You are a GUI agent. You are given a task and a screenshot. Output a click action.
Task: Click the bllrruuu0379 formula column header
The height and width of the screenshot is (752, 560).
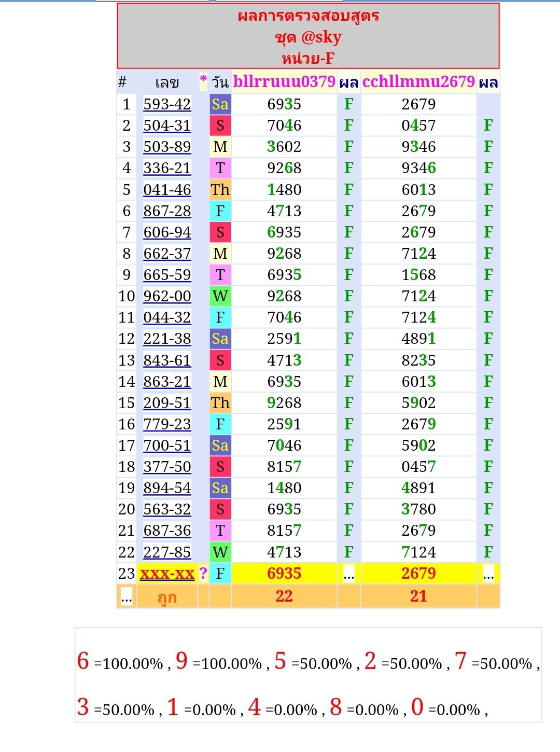coord(284,82)
